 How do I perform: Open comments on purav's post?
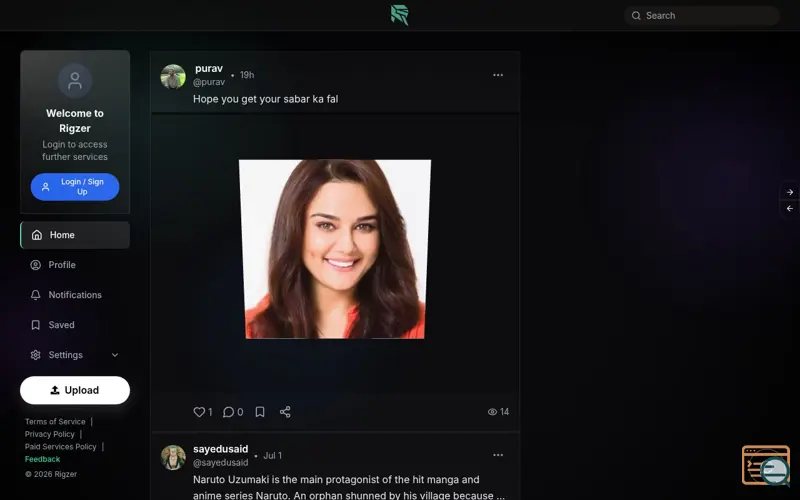point(228,412)
